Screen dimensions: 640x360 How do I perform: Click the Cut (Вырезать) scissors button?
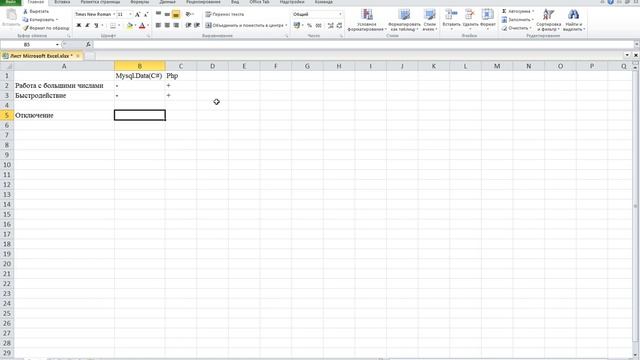coord(36,11)
